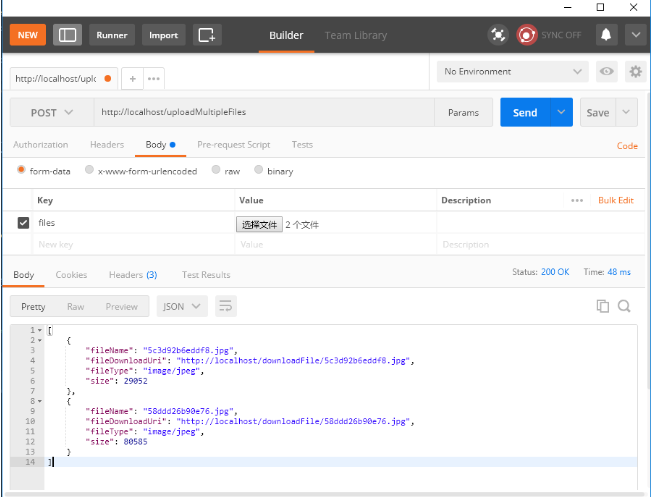
Task: Switch to Team Library tab
Action: pos(355,35)
